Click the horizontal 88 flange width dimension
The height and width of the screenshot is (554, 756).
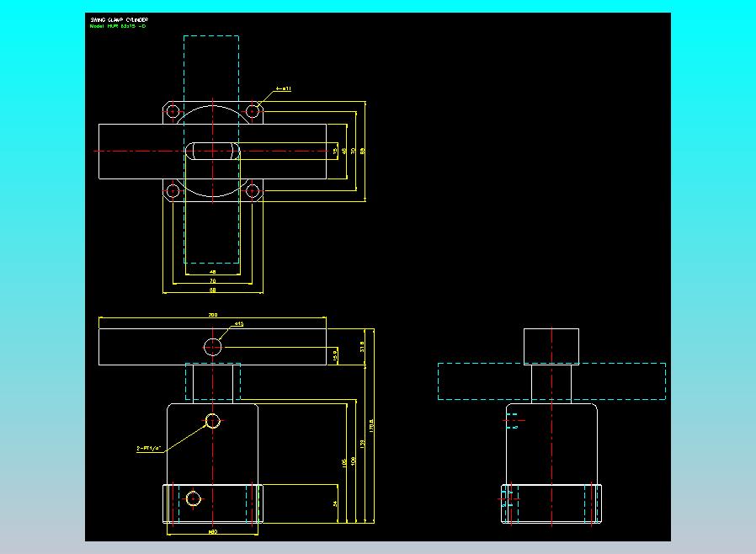click(x=213, y=290)
